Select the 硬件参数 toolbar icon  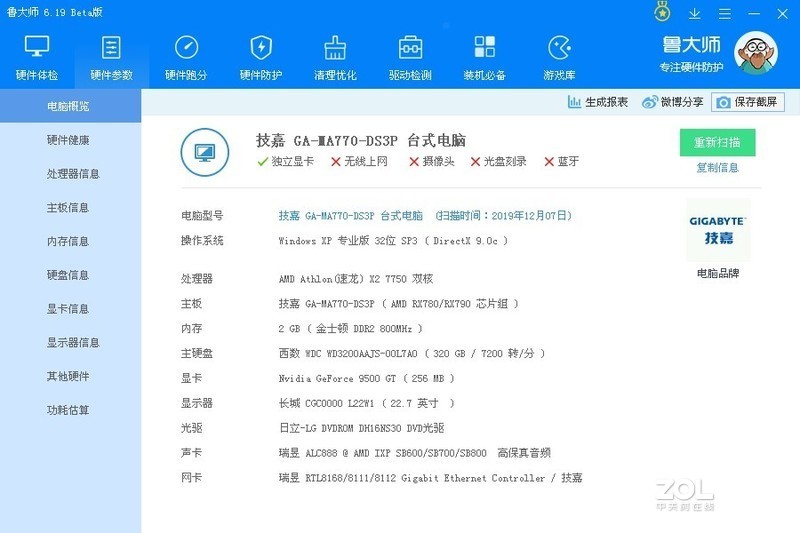pyautogui.click(x=111, y=47)
